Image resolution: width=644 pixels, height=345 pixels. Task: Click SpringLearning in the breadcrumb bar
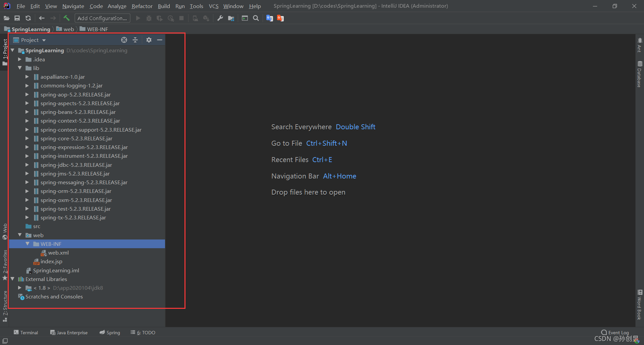pos(27,29)
